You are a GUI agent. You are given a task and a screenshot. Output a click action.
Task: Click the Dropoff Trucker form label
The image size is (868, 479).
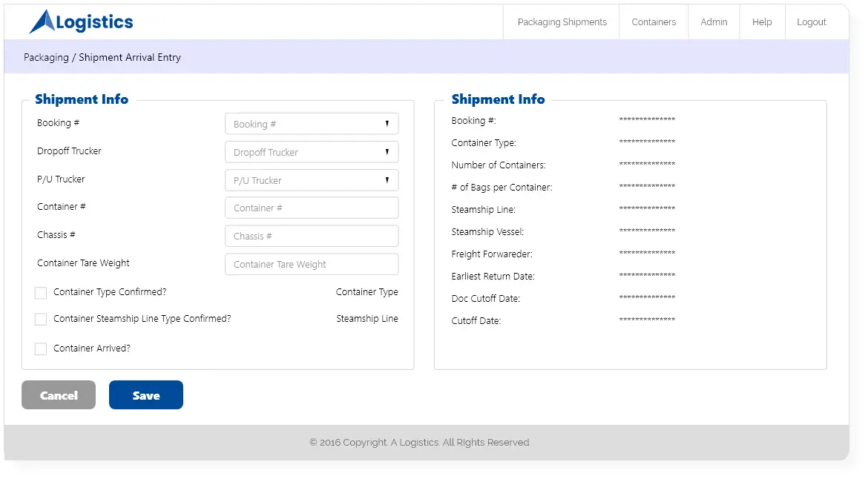coord(69,151)
